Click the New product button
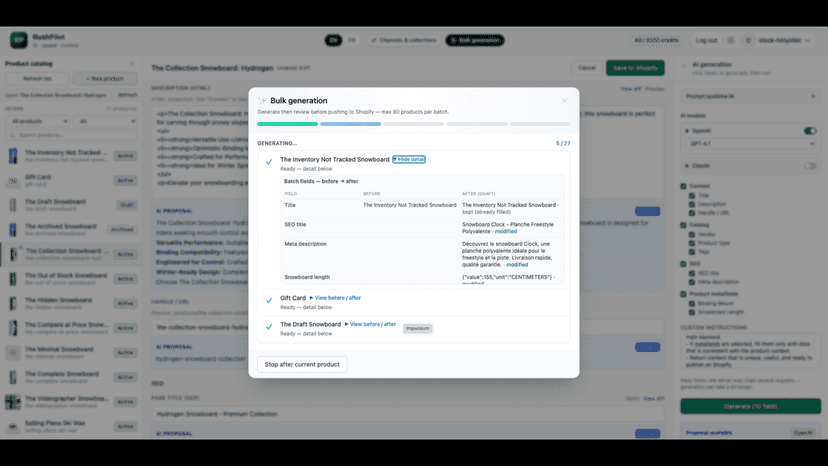Image resolution: width=828 pixels, height=466 pixels. (105, 79)
